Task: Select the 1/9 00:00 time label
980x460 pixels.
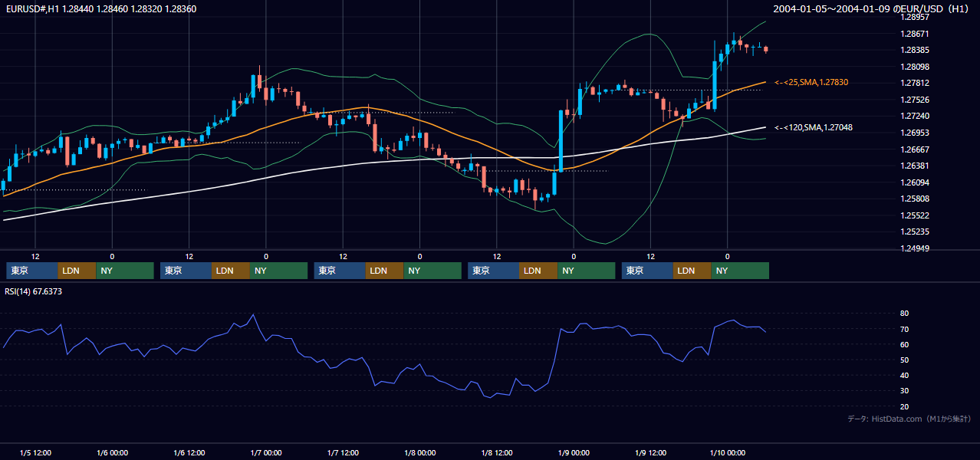Action: 574,453
